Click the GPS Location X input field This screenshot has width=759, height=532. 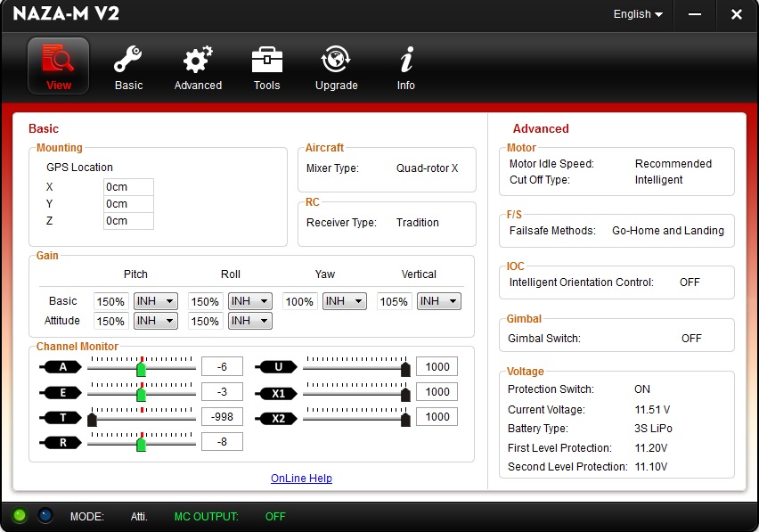[x=128, y=187]
